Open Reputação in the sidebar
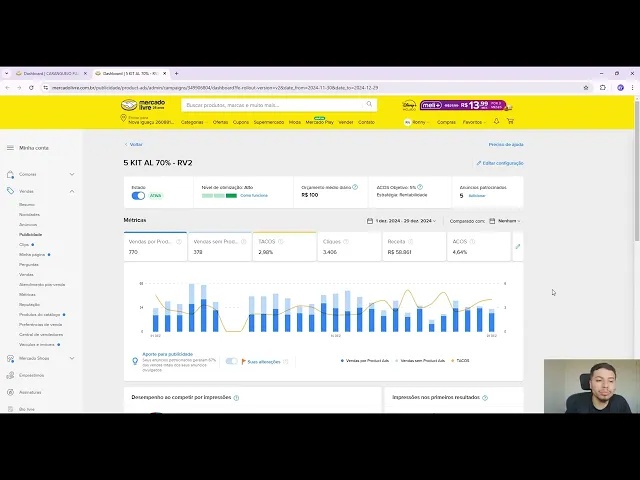 point(29,304)
